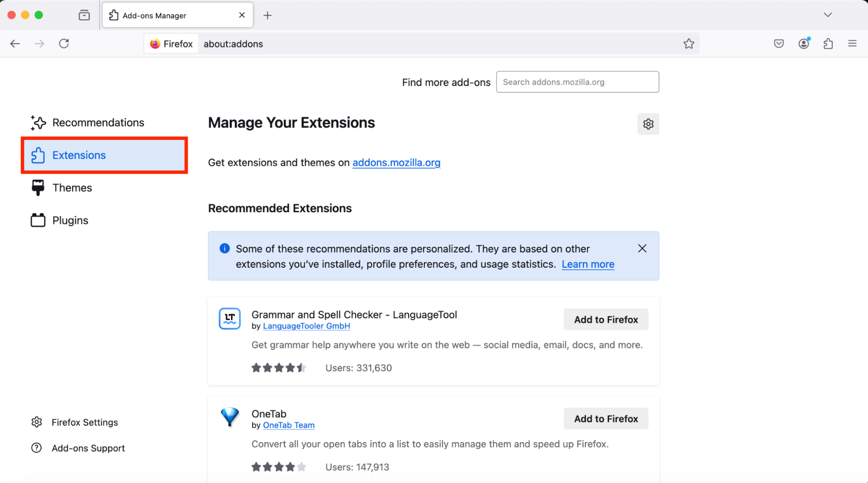Reload the current page
Screen dimensions: 868x483
tap(64, 43)
